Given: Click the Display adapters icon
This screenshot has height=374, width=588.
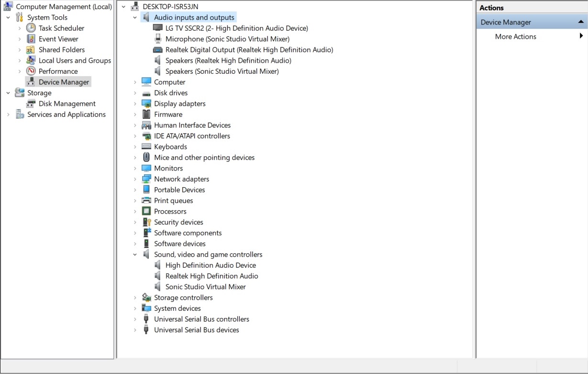Looking at the screenshot, I should coord(146,104).
